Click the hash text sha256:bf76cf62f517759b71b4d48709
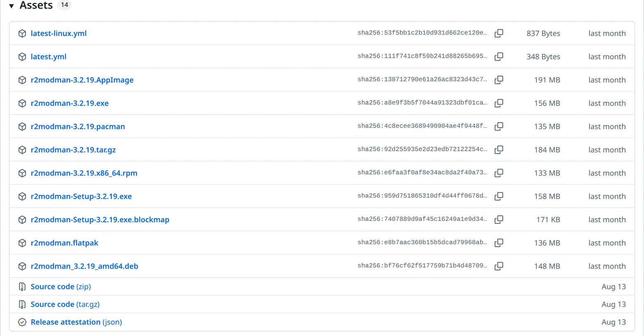This screenshot has height=336, width=644. point(422,266)
